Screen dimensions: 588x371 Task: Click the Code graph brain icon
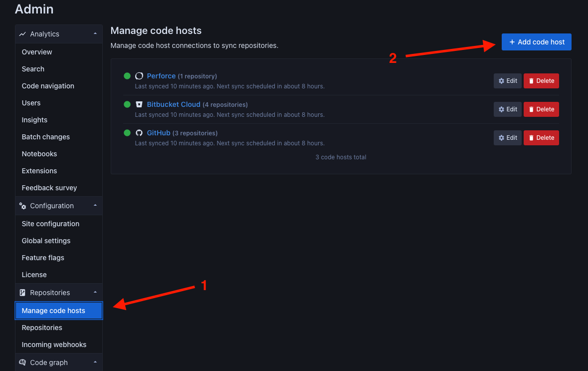22,363
